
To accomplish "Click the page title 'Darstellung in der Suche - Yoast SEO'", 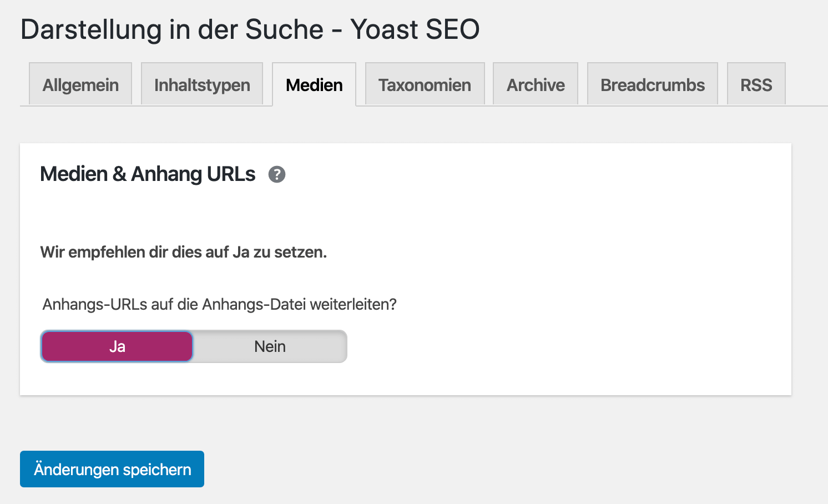I will [x=250, y=29].
